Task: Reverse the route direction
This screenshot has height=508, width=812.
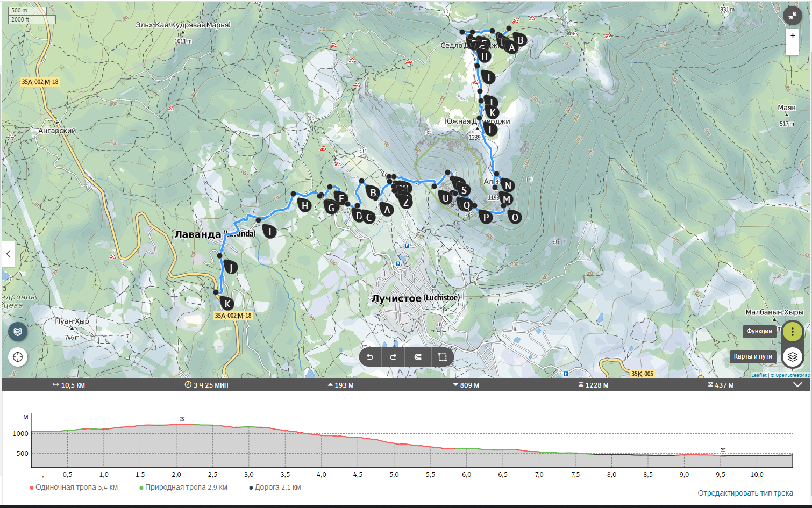Action: click(x=418, y=357)
